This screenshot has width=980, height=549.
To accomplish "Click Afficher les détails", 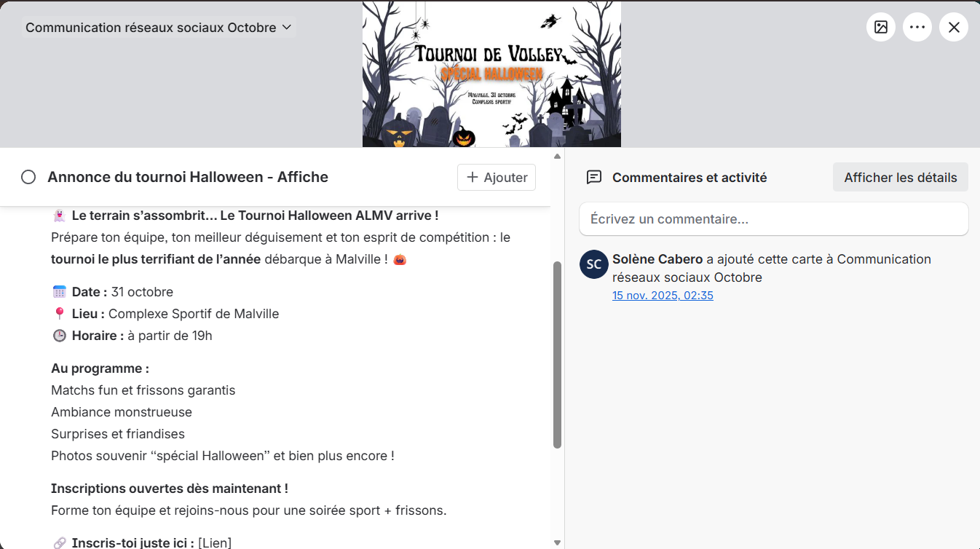I will point(900,178).
